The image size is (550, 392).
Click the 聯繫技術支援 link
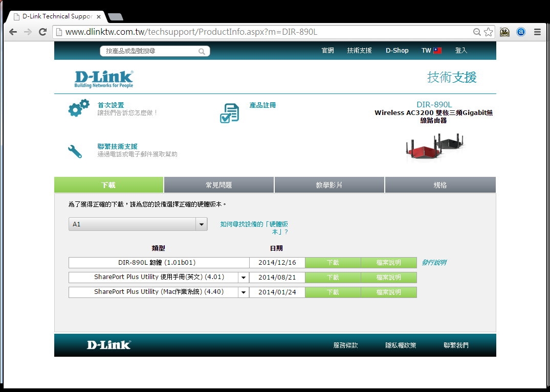118,147
